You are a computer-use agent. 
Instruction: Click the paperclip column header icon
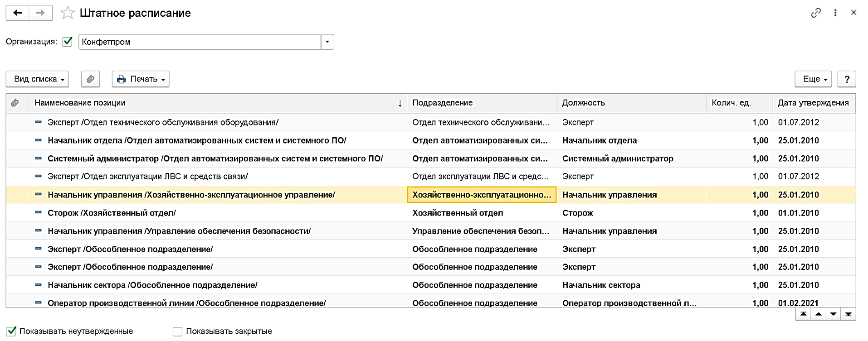pyautogui.click(x=15, y=103)
